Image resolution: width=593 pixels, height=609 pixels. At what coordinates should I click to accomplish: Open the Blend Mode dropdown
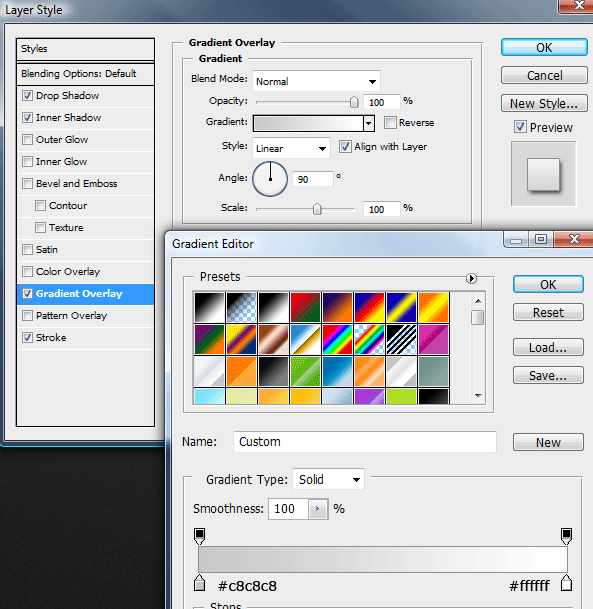pos(316,81)
